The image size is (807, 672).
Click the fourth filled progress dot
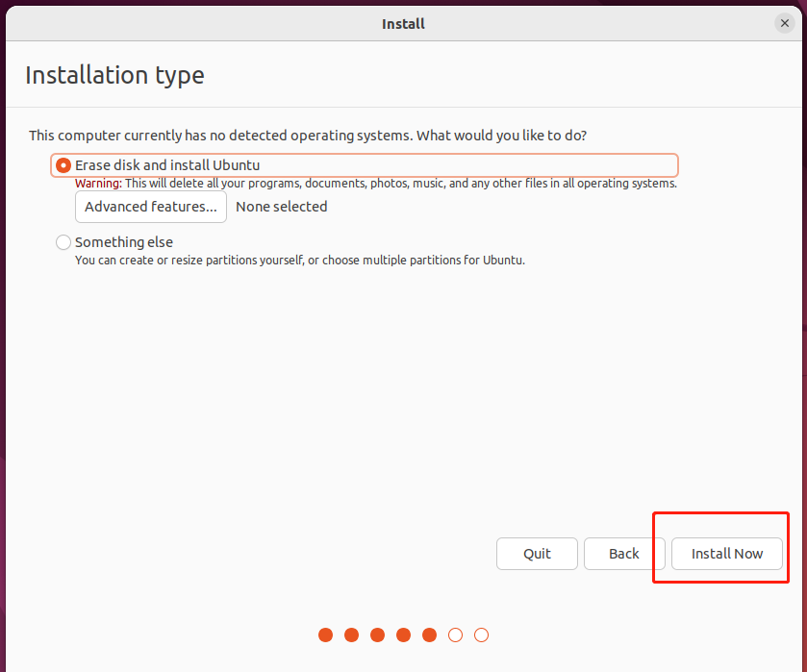pos(403,635)
